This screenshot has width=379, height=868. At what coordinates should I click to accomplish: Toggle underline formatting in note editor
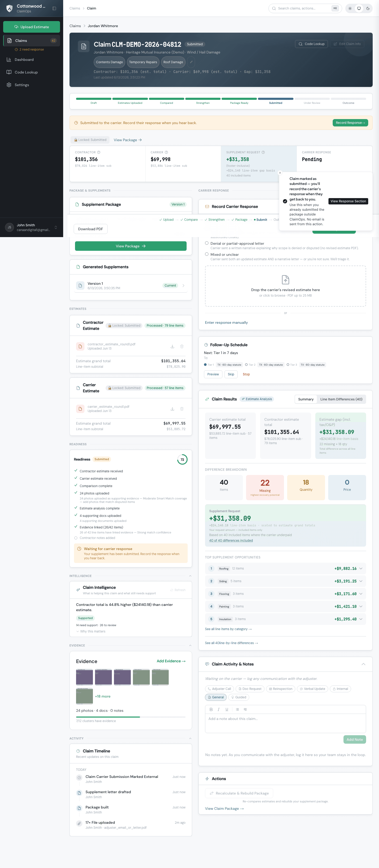tap(227, 709)
